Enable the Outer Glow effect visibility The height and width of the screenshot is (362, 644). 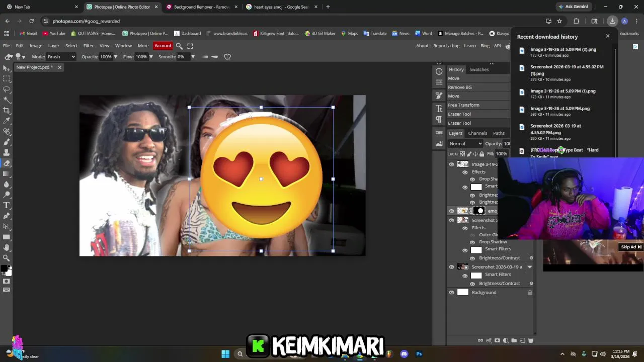(472, 235)
